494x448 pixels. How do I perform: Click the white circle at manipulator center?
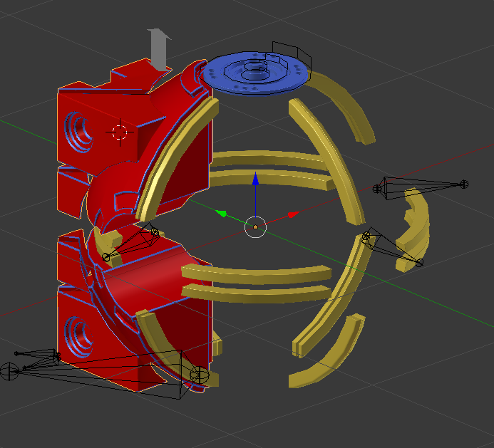click(x=255, y=227)
